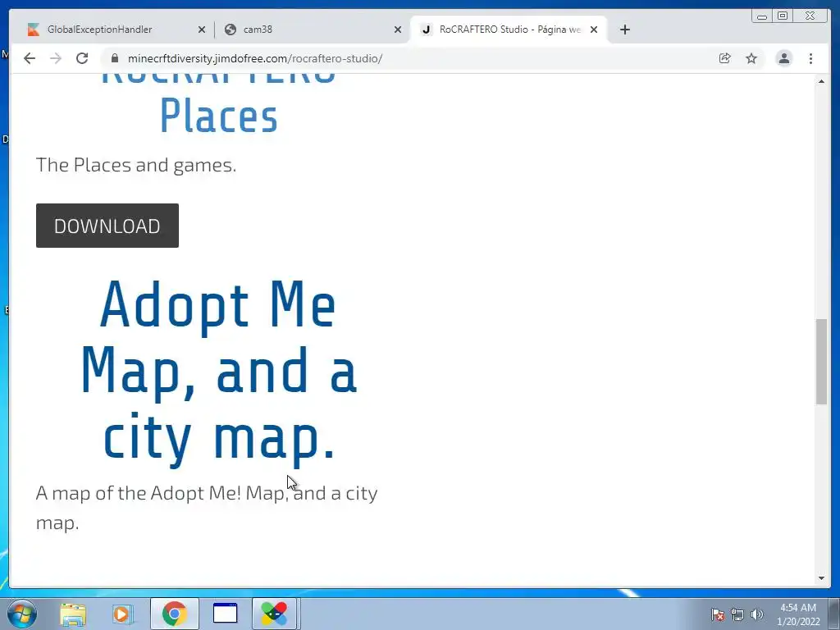Switch to the cam38 tab
The width and height of the screenshot is (840, 630).
click(312, 30)
